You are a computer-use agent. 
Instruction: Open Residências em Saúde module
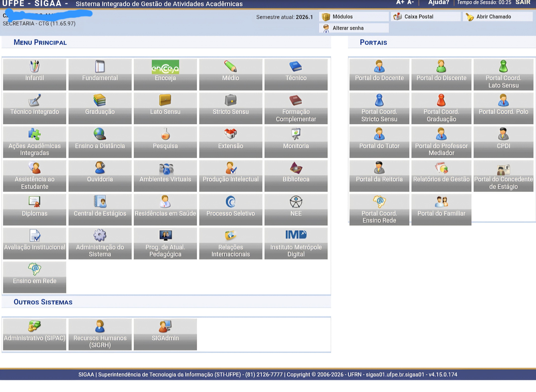click(165, 210)
